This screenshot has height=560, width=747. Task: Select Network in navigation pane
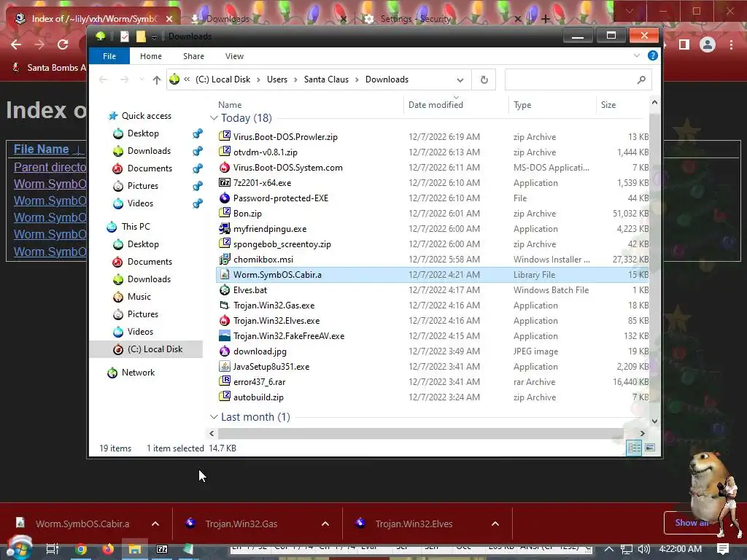[x=138, y=373]
